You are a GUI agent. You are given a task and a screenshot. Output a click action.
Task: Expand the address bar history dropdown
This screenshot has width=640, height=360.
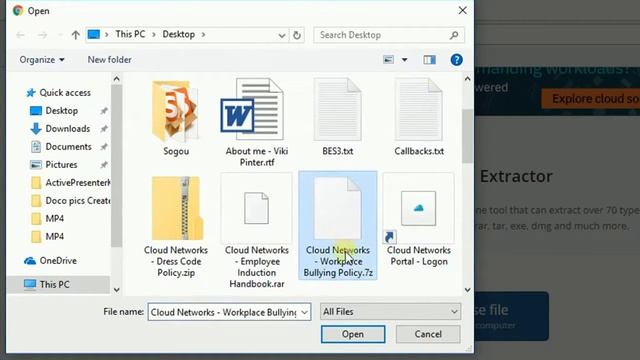click(282, 36)
